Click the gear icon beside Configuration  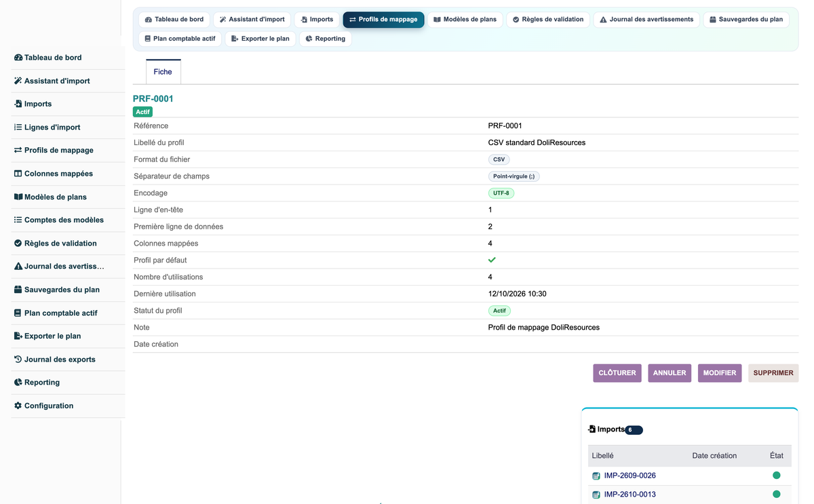tap(18, 406)
